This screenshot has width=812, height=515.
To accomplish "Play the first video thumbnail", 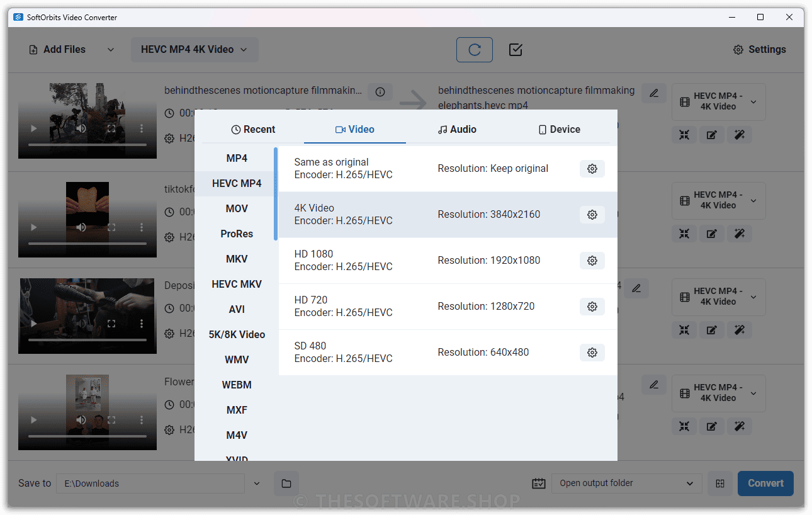I will point(34,128).
